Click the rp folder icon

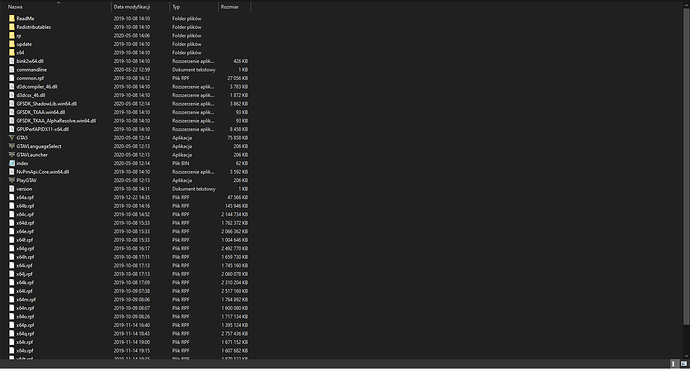click(12, 36)
